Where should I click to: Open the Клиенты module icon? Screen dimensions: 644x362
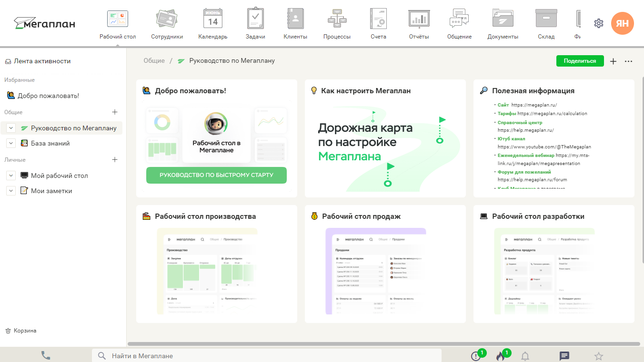295,19
